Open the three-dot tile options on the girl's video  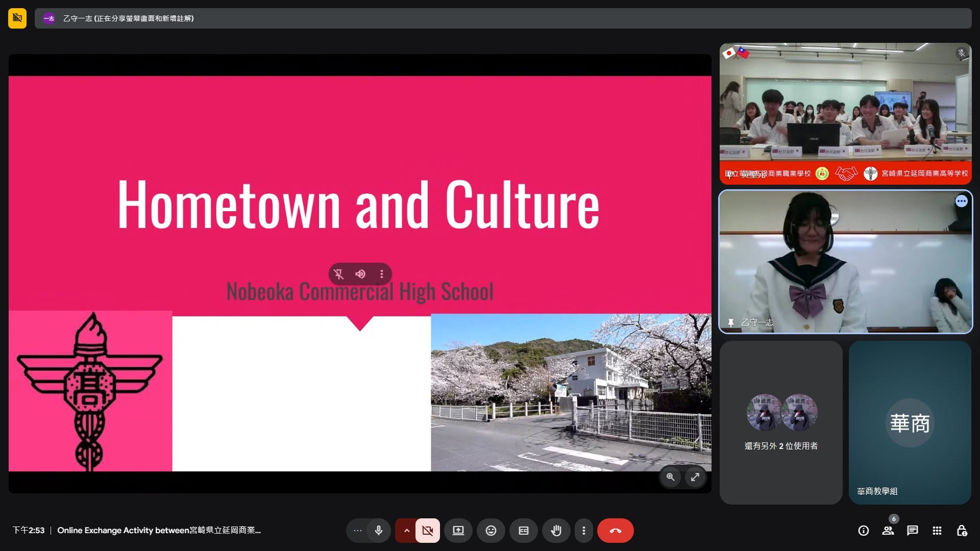[962, 201]
